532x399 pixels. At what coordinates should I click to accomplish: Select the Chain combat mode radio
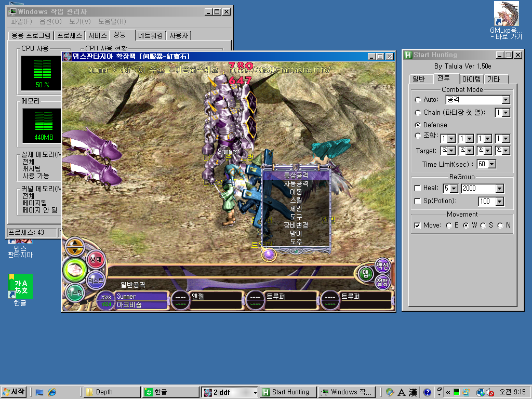(418, 113)
